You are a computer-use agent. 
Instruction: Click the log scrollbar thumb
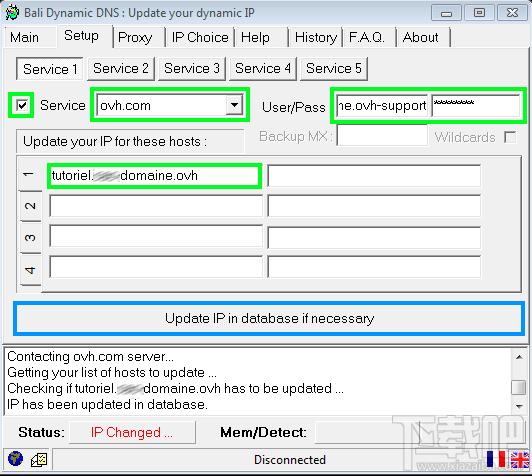(519, 387)
